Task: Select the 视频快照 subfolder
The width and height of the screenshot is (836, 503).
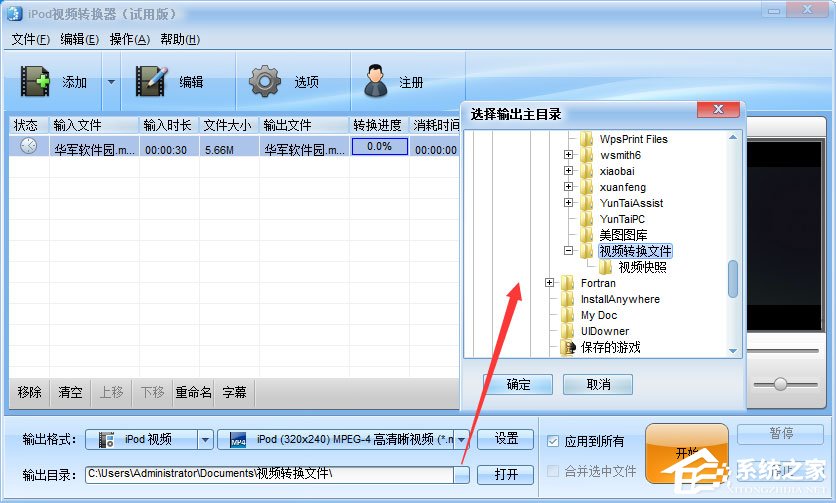Action: 642,267
